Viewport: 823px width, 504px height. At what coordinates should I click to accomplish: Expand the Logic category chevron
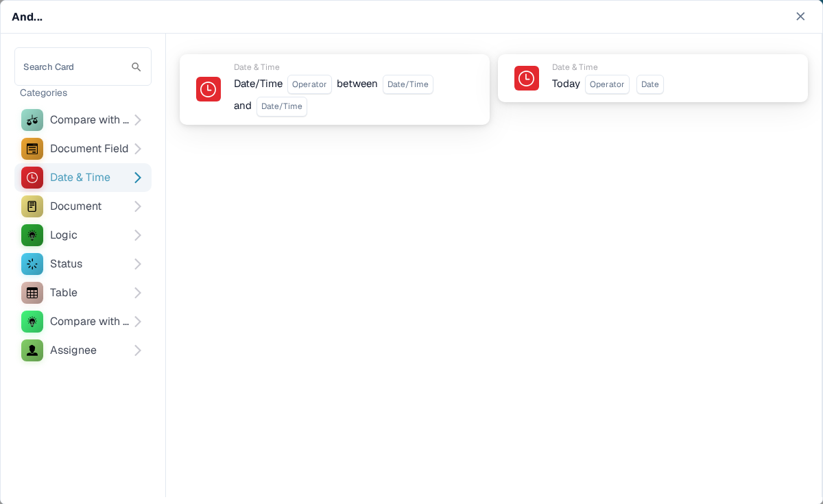[x=137, y=235]
